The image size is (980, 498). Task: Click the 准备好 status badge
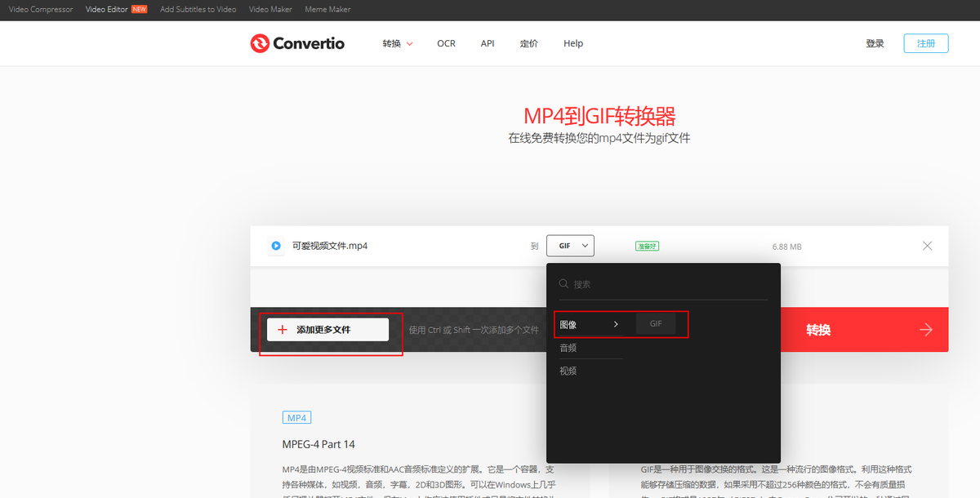647,246
